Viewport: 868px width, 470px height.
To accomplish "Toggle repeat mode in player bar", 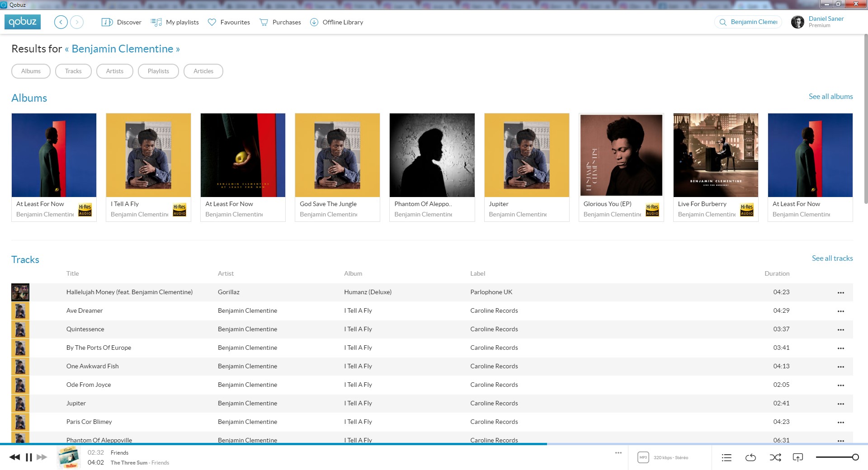I will [x=750, y=458].
